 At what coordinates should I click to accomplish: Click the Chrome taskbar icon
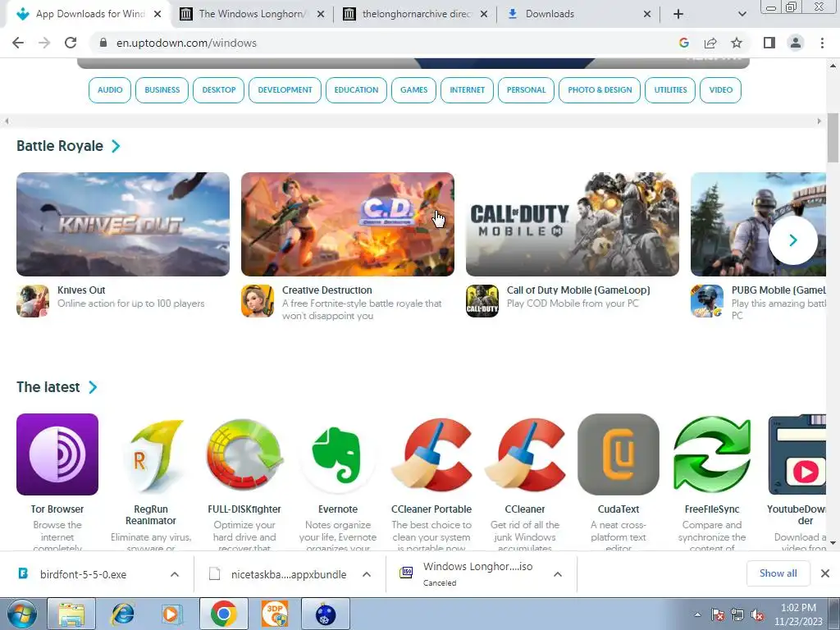tap(223, 614)
